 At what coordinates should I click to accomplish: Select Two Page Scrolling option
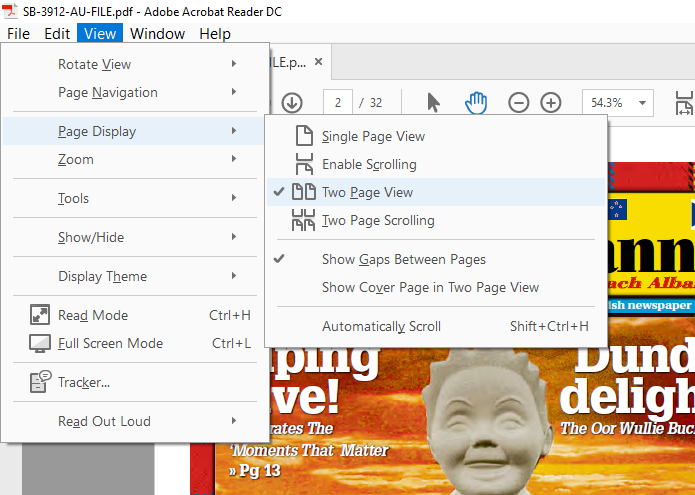[x=378, y=220]
